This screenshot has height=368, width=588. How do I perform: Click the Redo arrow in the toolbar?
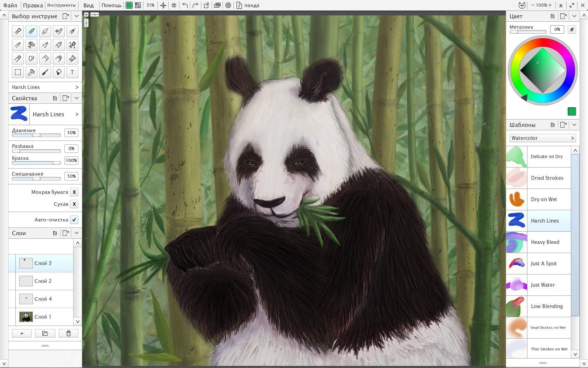[x=196, y=5]
